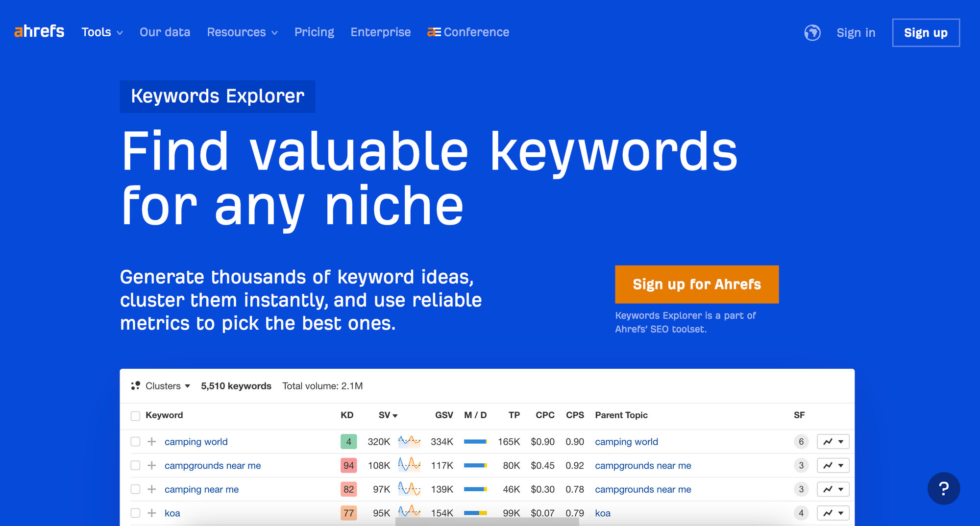Click the sparkline graph beside 108K
The width and height of the screenshot is (980, 526).
(x=409, y=465)
